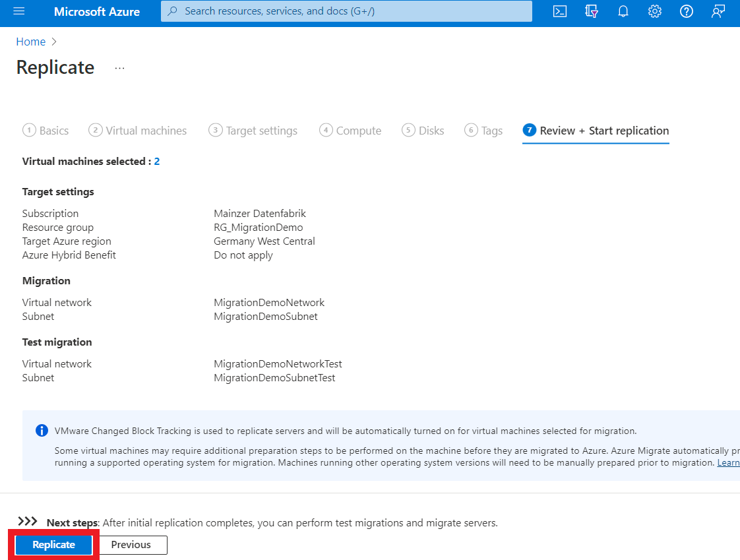Select the MigrationDemoNetwork value

(x=269, y=303)
